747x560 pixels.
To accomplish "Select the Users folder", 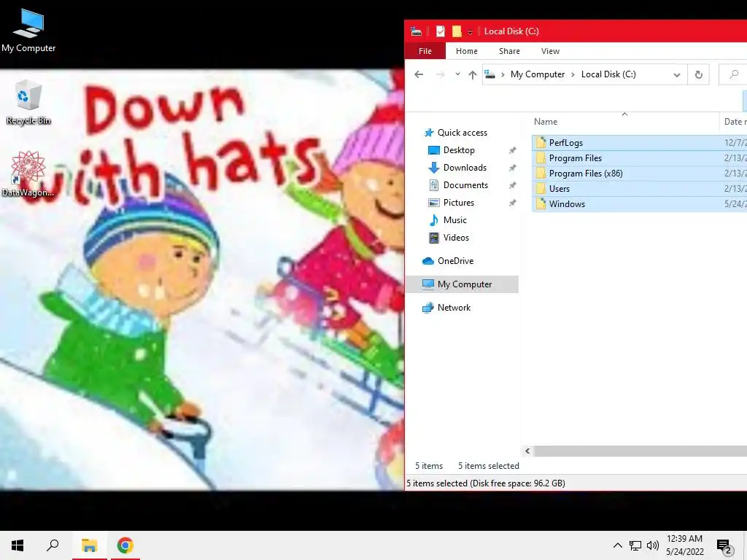I will 639,189.
